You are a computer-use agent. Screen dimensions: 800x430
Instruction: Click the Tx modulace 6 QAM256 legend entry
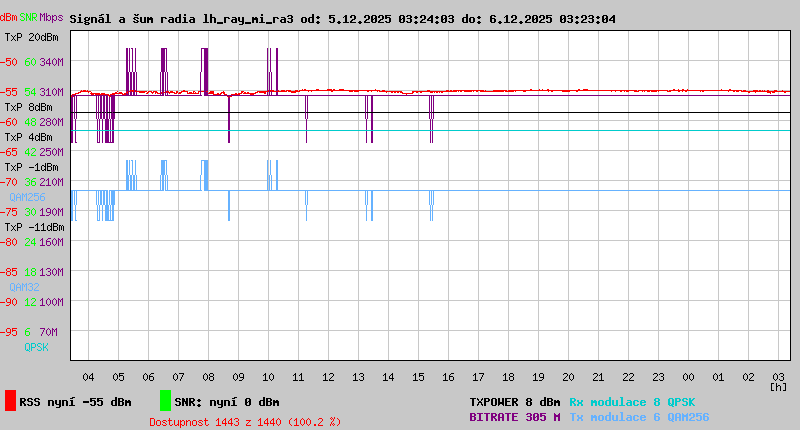coord(639,417)
